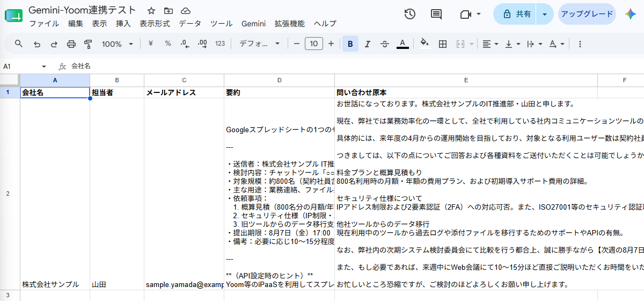Click the 共有 share button
644x301 pixels.
[x=516, y=14]
